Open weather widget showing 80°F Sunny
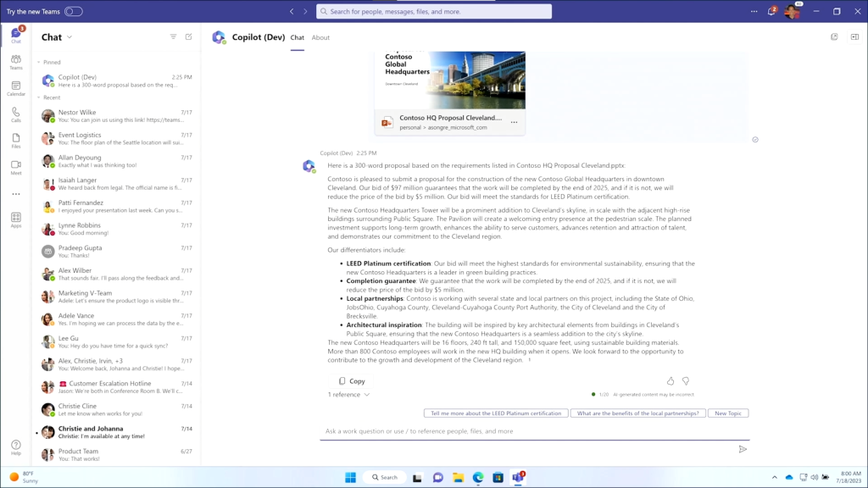868x488 pixels. click(x=24, y=477)
